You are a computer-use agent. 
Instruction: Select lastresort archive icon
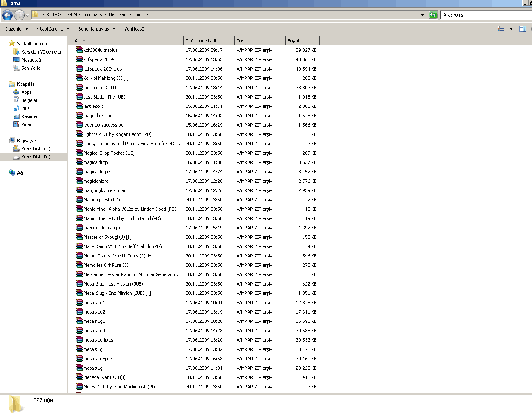point(79,106)
